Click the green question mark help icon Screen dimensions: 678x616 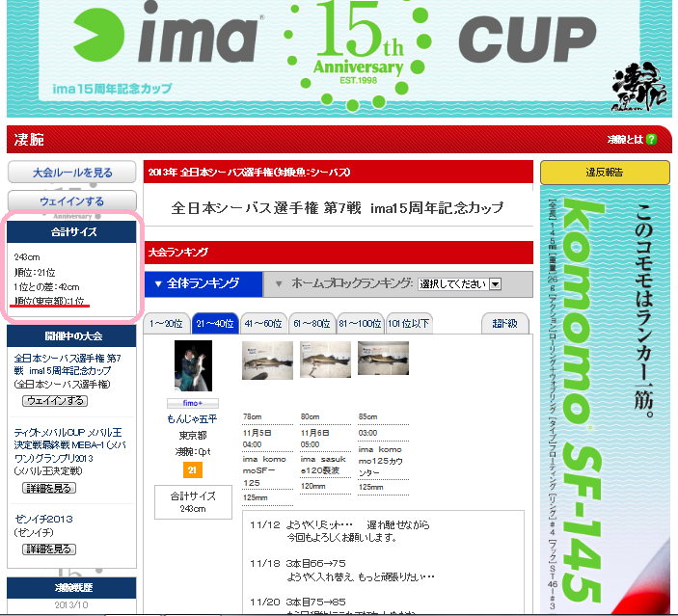click(651, 139)
